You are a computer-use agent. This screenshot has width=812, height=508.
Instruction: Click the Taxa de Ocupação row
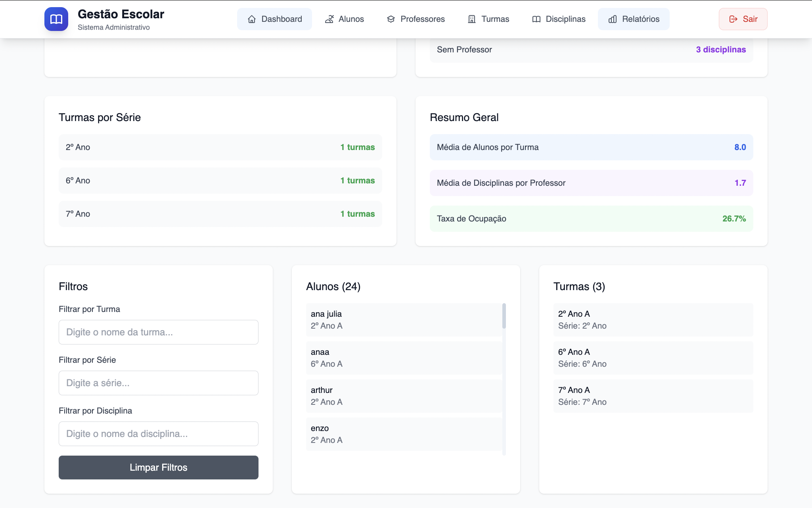pyautogui.click(x=591, y=219)
